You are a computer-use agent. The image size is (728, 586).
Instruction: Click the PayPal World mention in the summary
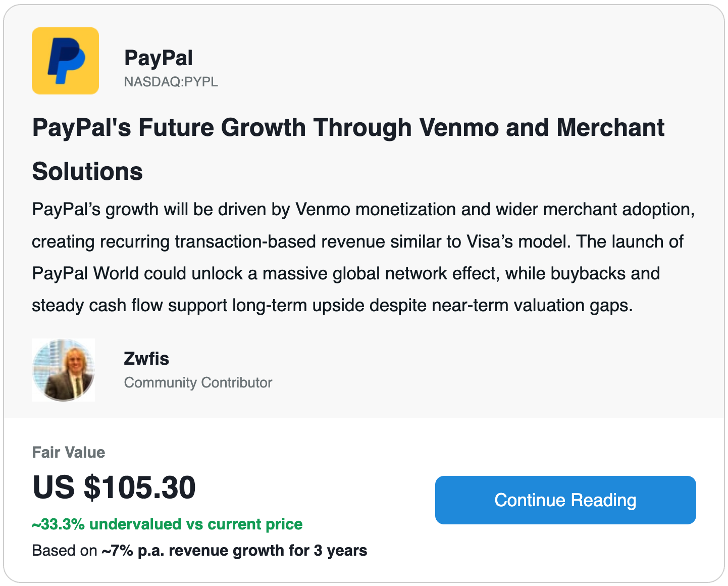[x=85, y=273]
